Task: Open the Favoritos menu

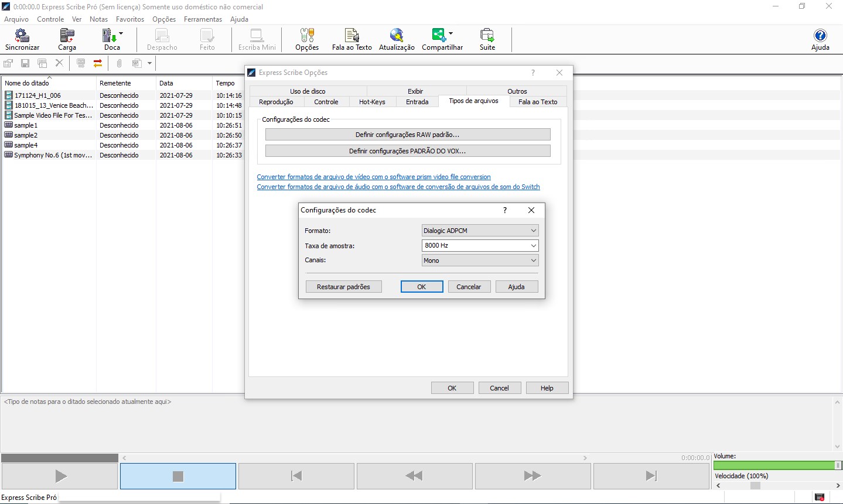Action: click(x=130, y=19)
